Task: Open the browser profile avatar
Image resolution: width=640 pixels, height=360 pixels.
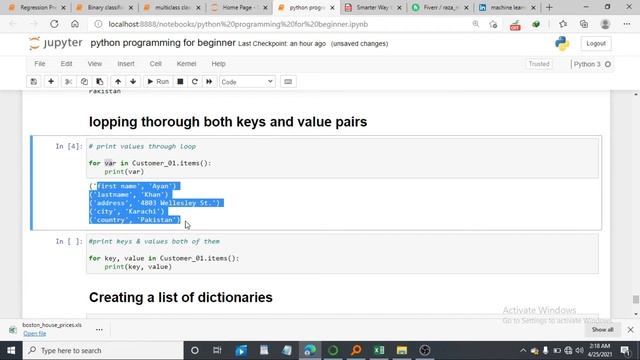Action: point(605,24)
